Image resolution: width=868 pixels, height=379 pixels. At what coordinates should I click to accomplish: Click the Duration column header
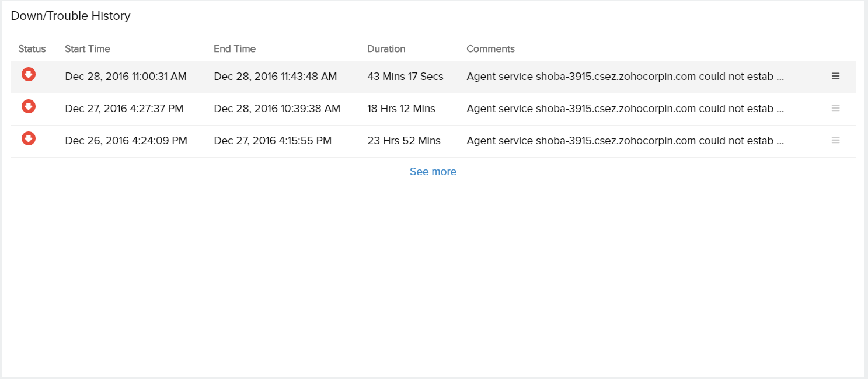point(386,49)
